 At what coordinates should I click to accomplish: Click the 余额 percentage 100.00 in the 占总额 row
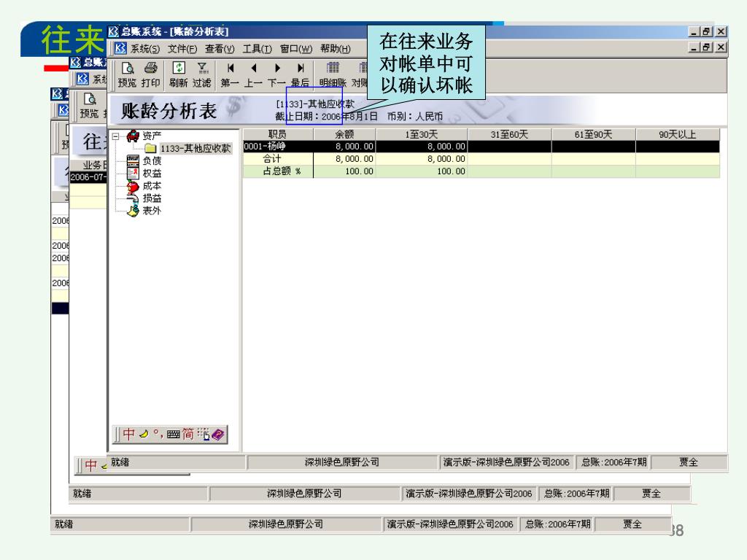359,171
